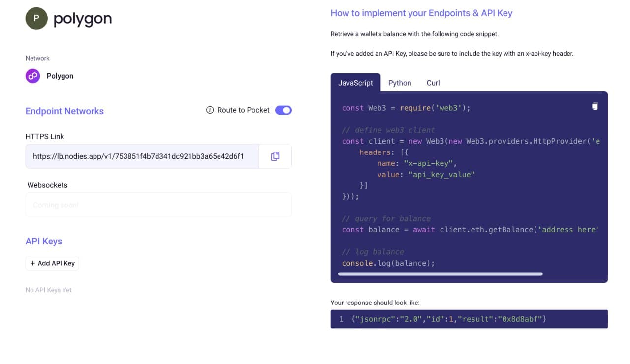Click the Route to Pocket label
Screen dimensions: 630x364
click(244, 110)
